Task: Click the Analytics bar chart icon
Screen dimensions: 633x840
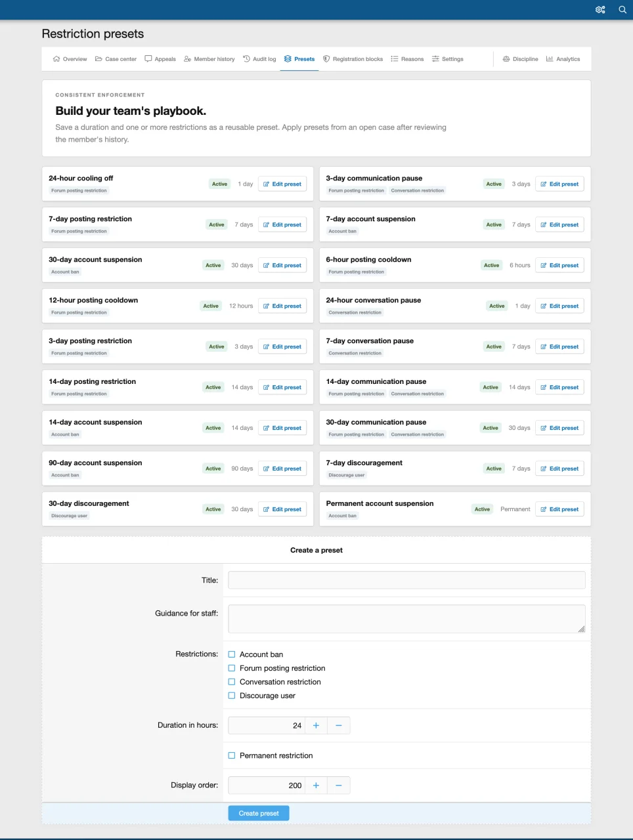Action: [550, 59]
